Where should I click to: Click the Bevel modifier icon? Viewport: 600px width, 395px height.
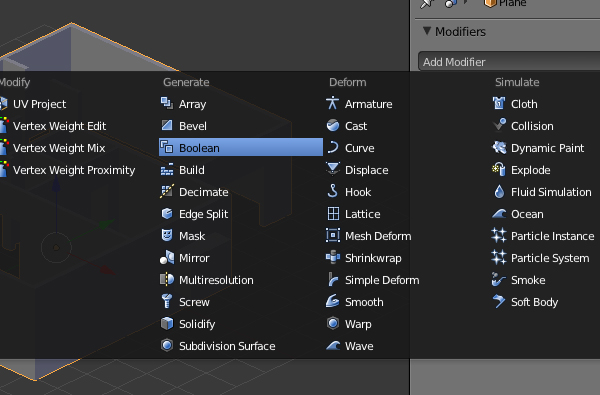[x=167, y=126]
